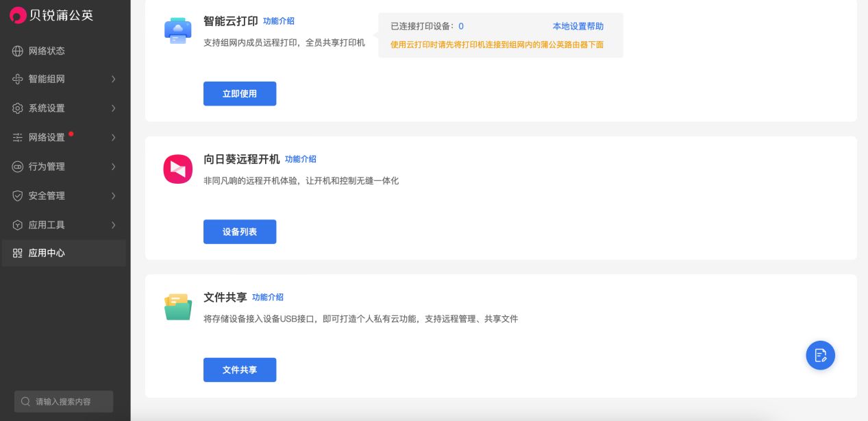The image size is (868, 421).
Task: Open 功能介绍 link beside 文件共享 title
Action: (x=268, y=298)
